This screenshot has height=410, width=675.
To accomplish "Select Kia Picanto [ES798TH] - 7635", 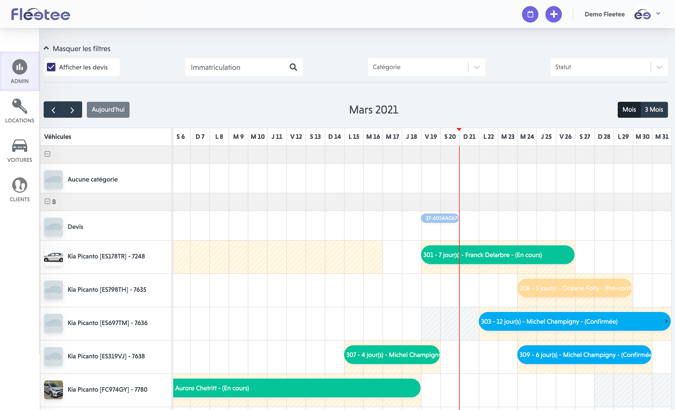I will point(107,290).
